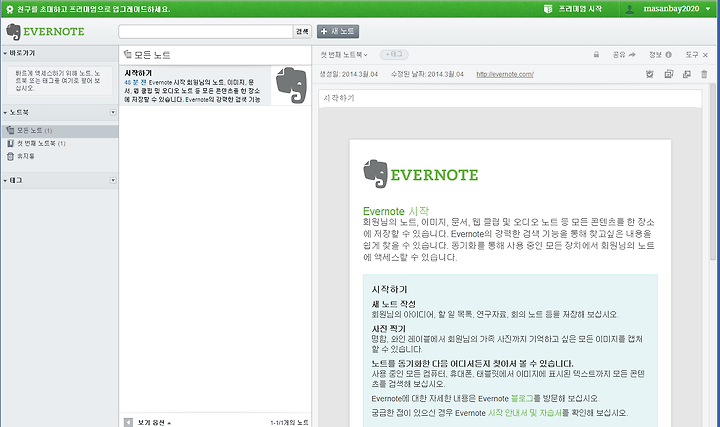Viewport: 720px width, 427px height.
Task: Click the elephant thumbnail of 시작하기 note
Action: (291, 85)
